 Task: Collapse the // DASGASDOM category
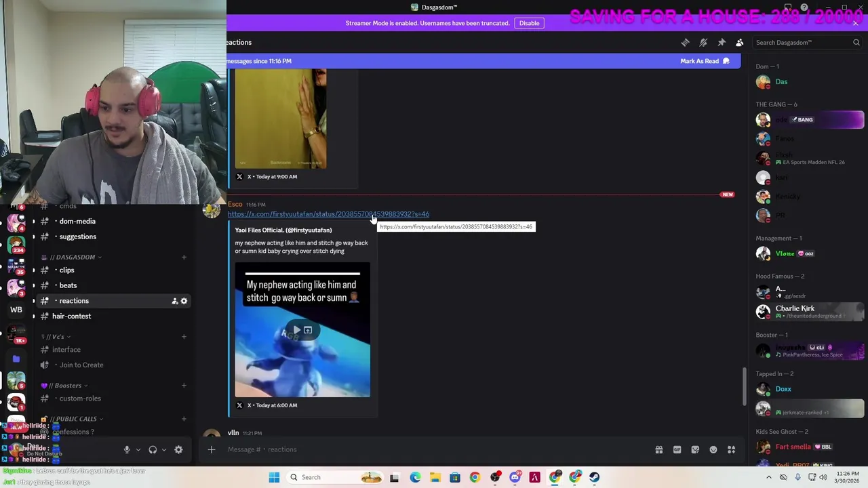[x=72, y=257]
